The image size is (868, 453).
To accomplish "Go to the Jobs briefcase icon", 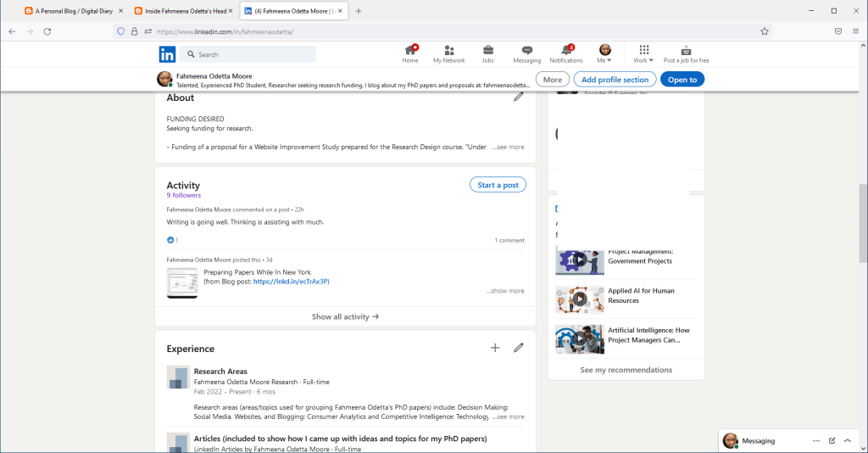I will pos(488,53).
